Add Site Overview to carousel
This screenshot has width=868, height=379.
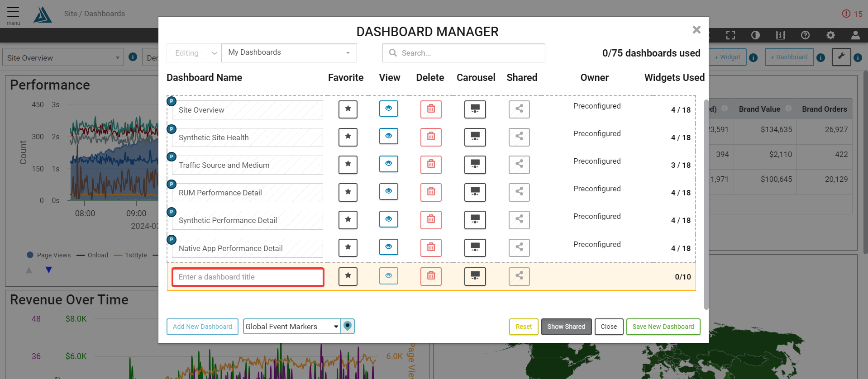coord(475,109)
